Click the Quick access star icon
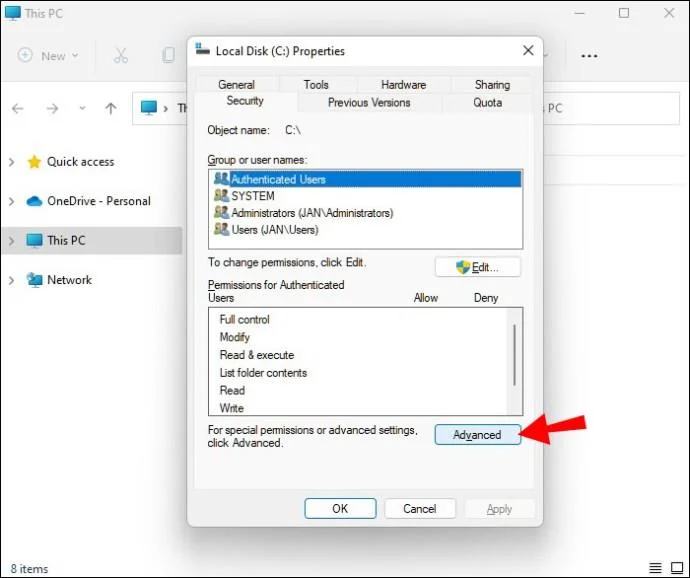 tap(34, 162)
